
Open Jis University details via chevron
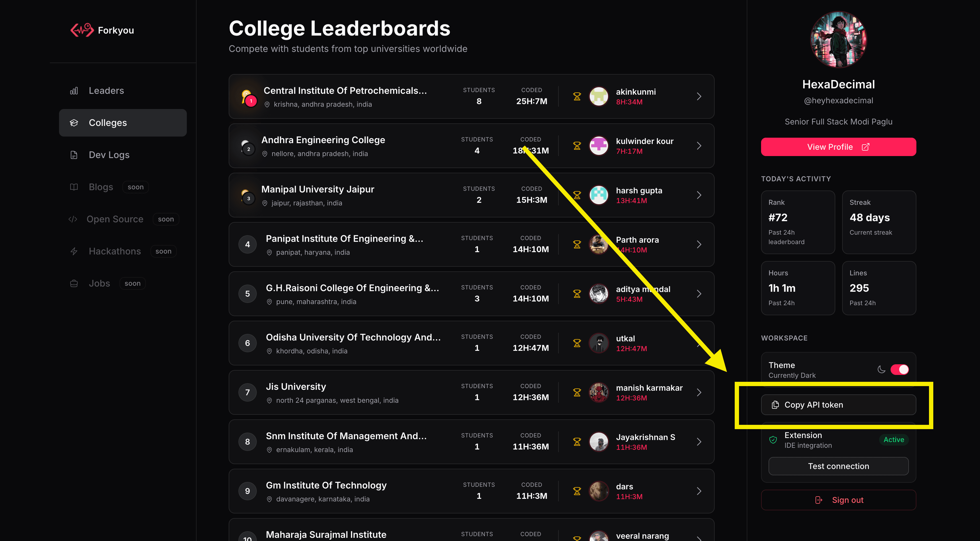pos(699,392)
